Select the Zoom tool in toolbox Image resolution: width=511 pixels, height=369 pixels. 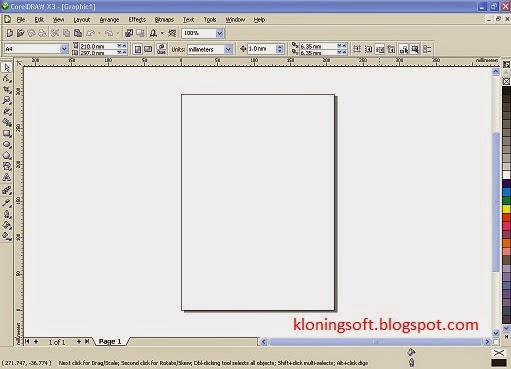click(x=7, y=100)
